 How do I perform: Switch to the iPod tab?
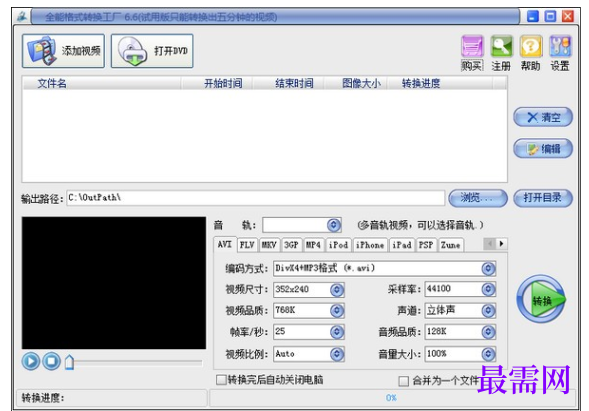pos(338,245)
